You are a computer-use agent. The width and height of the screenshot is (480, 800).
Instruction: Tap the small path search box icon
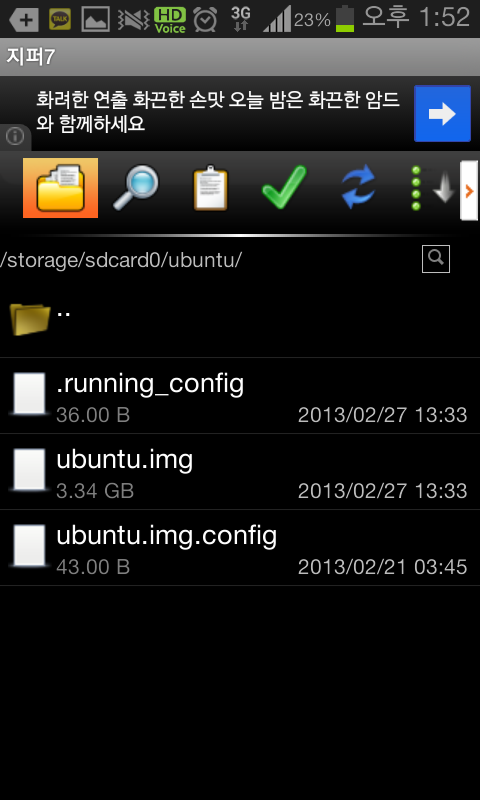pyautogui.click(x=436, y=259)
